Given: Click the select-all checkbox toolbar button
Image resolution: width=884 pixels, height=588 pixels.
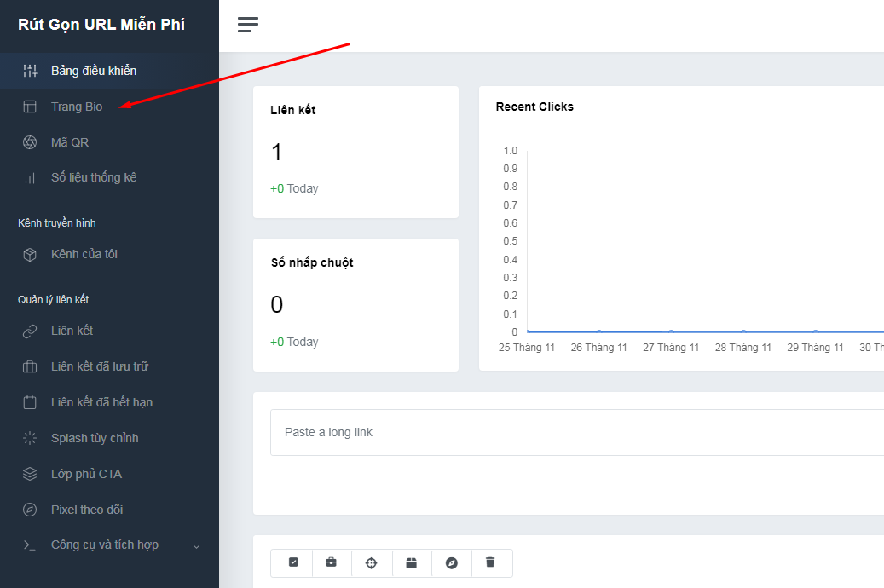Looking at the screenshot, I should coord(293,562).
